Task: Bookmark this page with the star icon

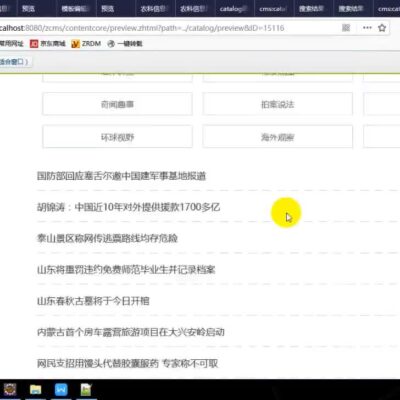Action: (x=382, y=28)
